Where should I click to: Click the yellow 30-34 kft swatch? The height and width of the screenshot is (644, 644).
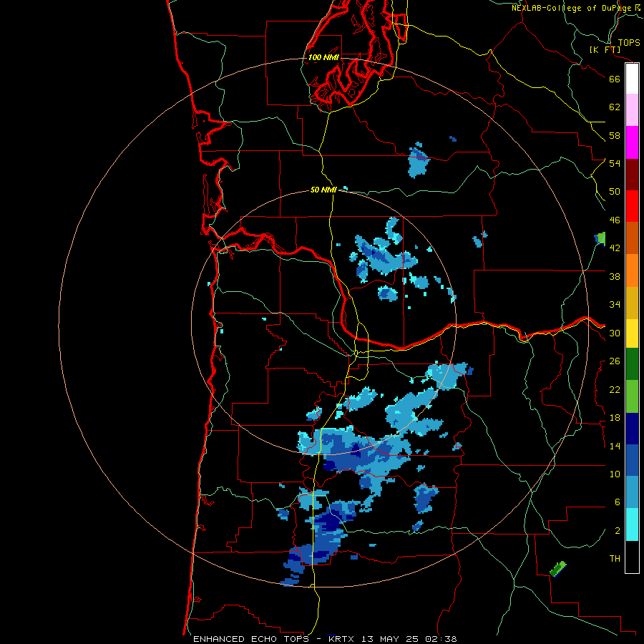(x=632, y=333)
